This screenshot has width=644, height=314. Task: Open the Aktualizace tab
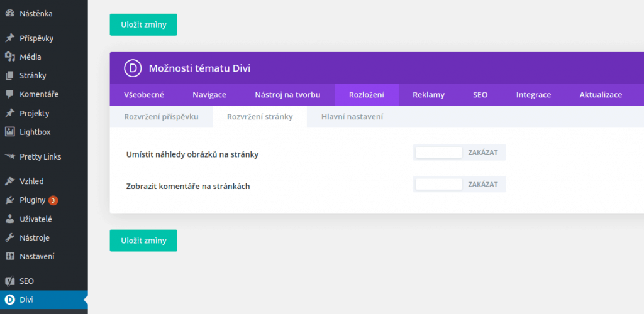pos(601,95)
